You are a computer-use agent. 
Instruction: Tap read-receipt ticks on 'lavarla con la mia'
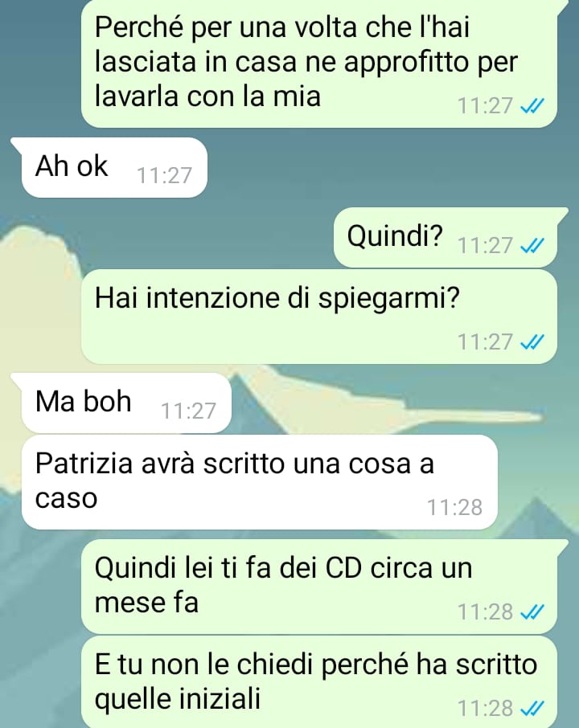[x=532, y=107]
